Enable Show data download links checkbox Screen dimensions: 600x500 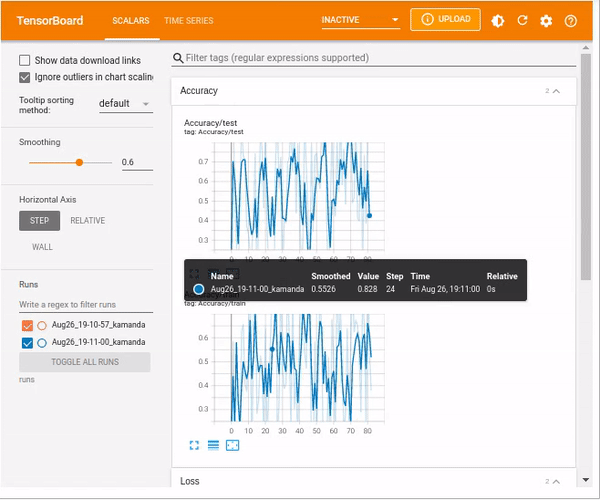tap(24, 60)
